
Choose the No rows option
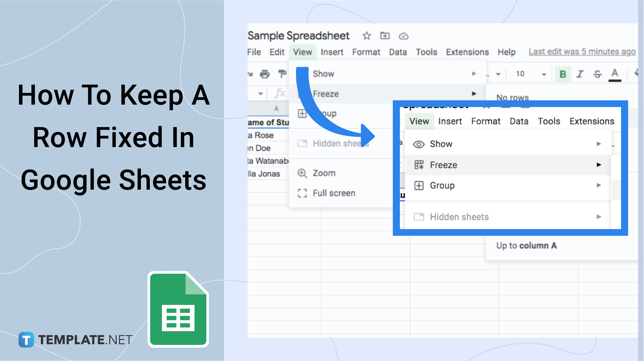click(x=512, y=97)
